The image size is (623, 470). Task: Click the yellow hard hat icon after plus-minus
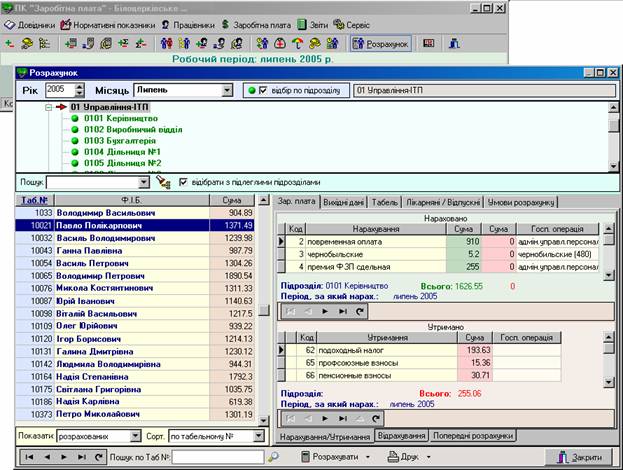coord(27,43)
